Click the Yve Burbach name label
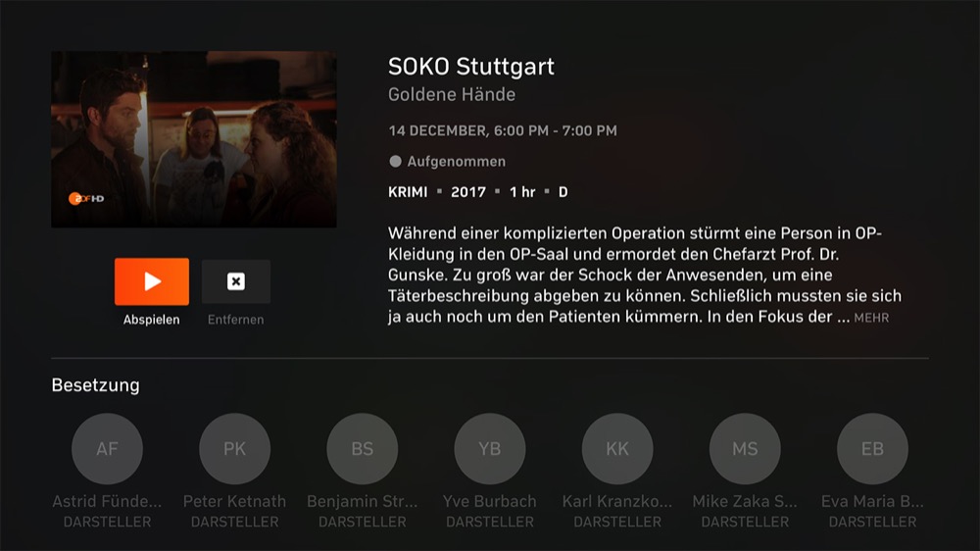980x551 pixels. (x=489, y=501)
